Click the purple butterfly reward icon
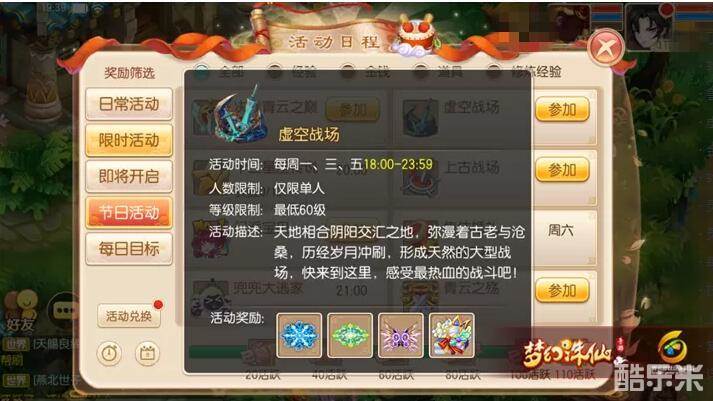The height and width of the screenshot is (401, 713). tap(401, 336)
